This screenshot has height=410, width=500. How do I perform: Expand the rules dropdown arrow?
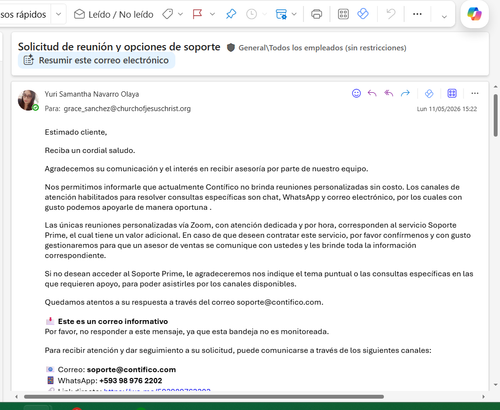click(x=294, y=14)
